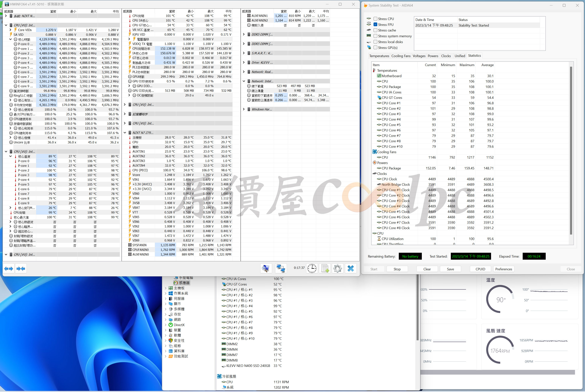Click the HWiNFO64 title bar app icon

pos(7,4)
